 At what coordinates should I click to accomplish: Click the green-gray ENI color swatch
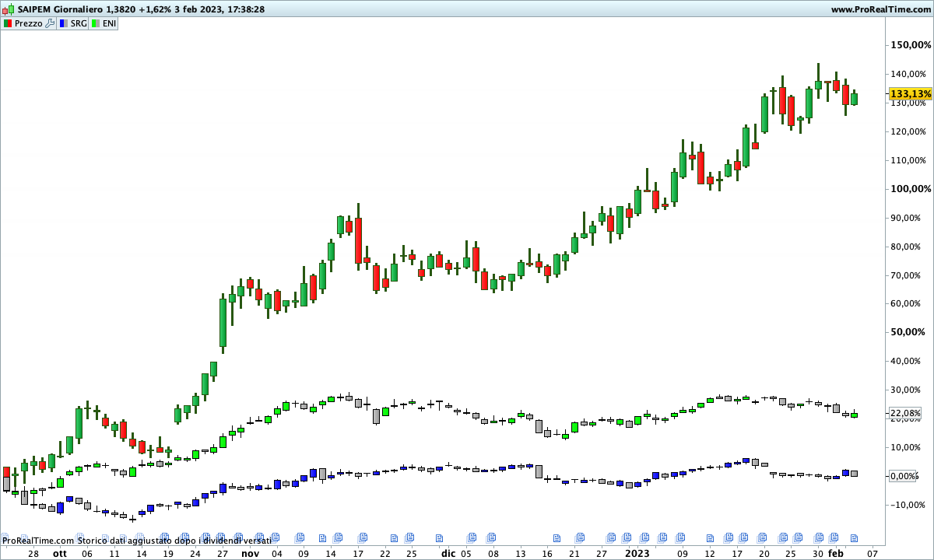click(96, 23)
